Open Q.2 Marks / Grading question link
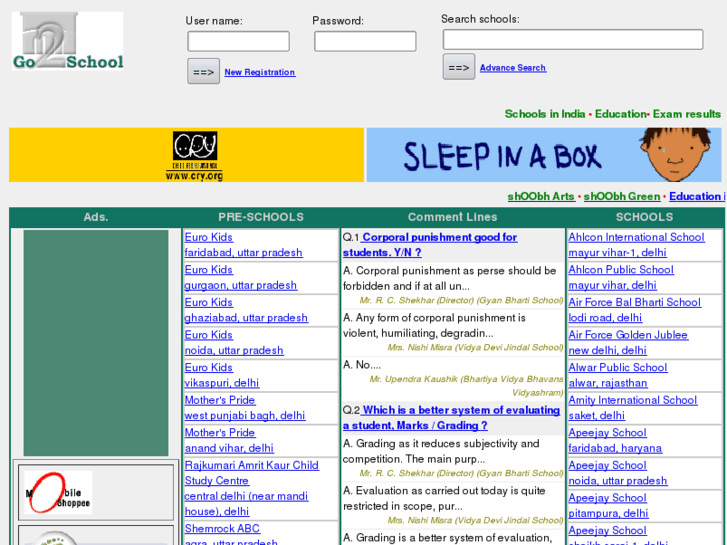Viewport: 727px width, 545px height. pyautogui.click(x=452, y=418)
